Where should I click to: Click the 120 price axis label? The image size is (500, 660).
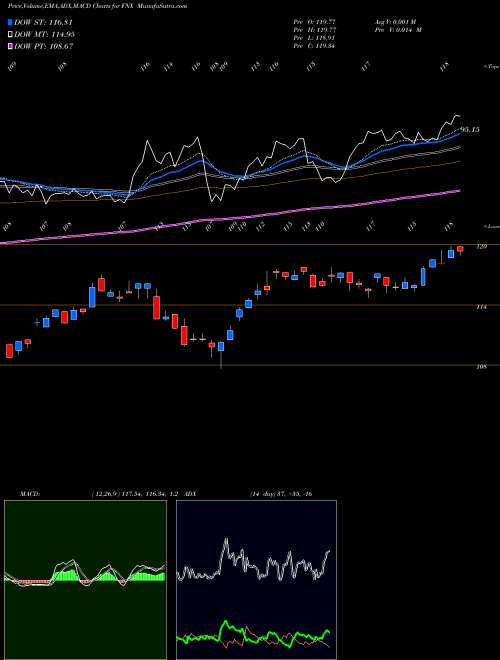click(481, 247)
